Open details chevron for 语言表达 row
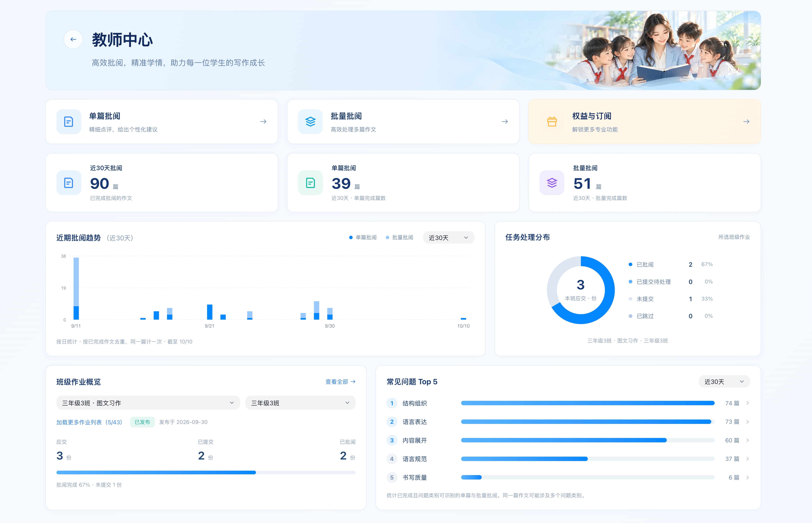 point(748,422)
